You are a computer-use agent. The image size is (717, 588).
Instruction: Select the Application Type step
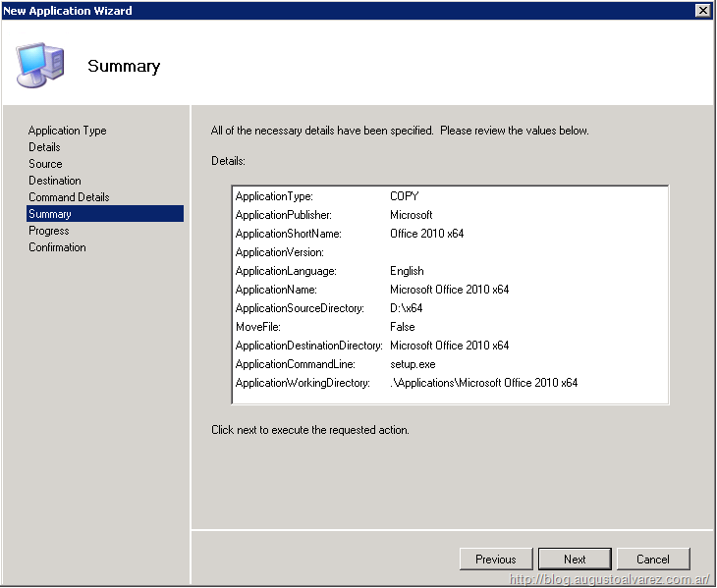click(x=67, y=131)
